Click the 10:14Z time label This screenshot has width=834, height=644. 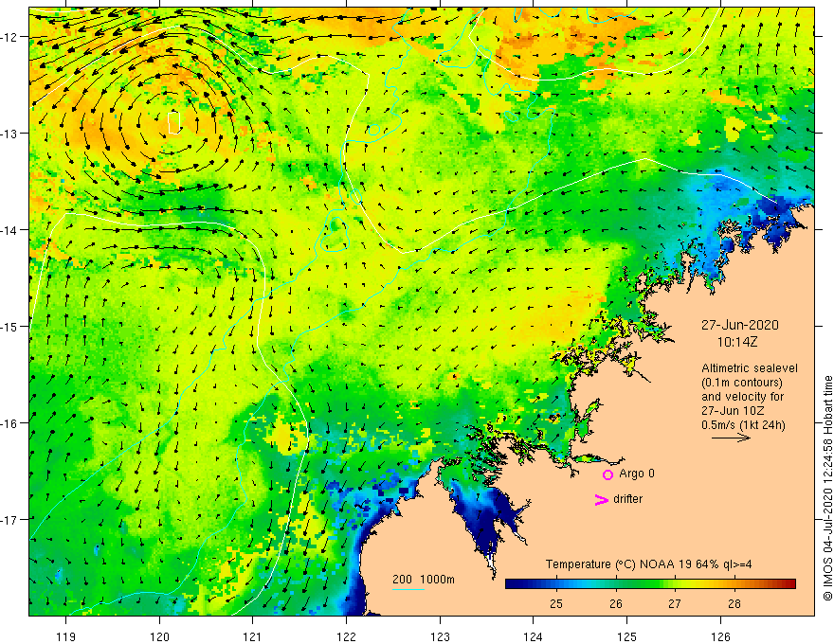click(x=737, y=342)
